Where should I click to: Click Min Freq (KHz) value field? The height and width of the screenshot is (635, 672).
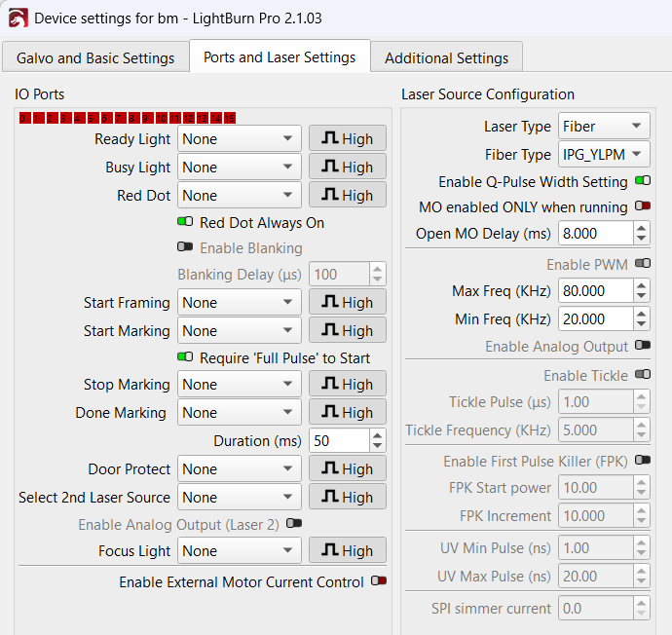click(596, 318)
